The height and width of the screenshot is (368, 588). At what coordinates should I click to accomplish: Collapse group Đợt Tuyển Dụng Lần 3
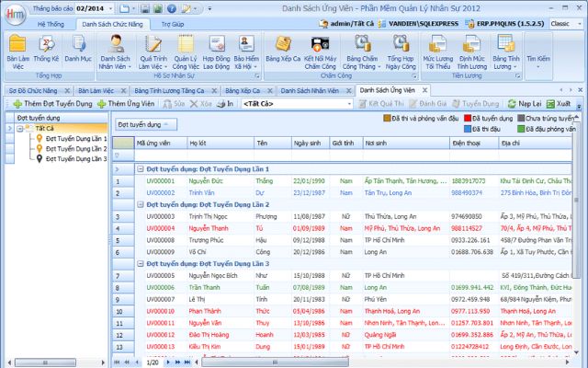141,264
